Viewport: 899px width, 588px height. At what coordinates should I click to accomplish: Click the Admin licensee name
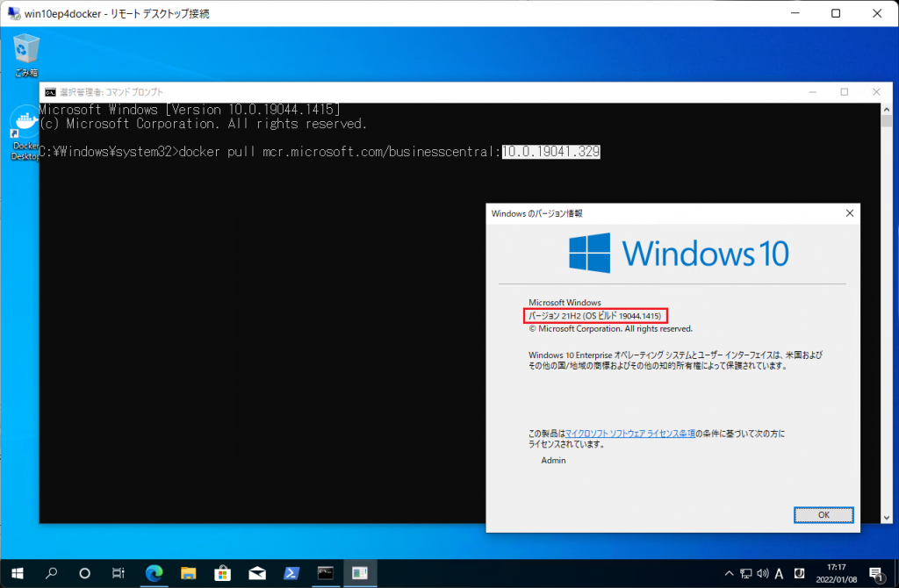(553, 460)
